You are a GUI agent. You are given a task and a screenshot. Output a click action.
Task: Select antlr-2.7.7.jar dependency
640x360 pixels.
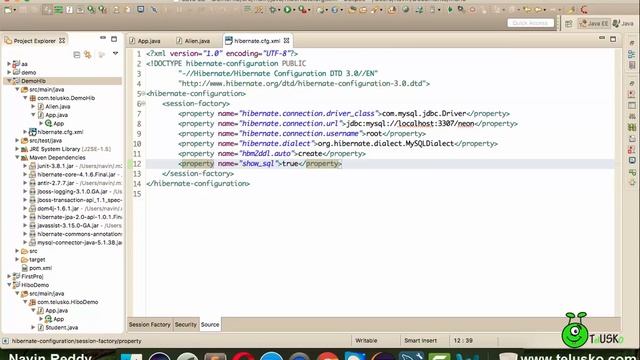(56, 183)
